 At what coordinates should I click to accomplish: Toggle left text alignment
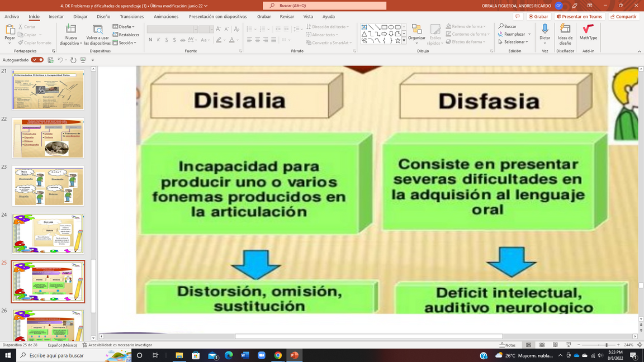pos(249,40)
